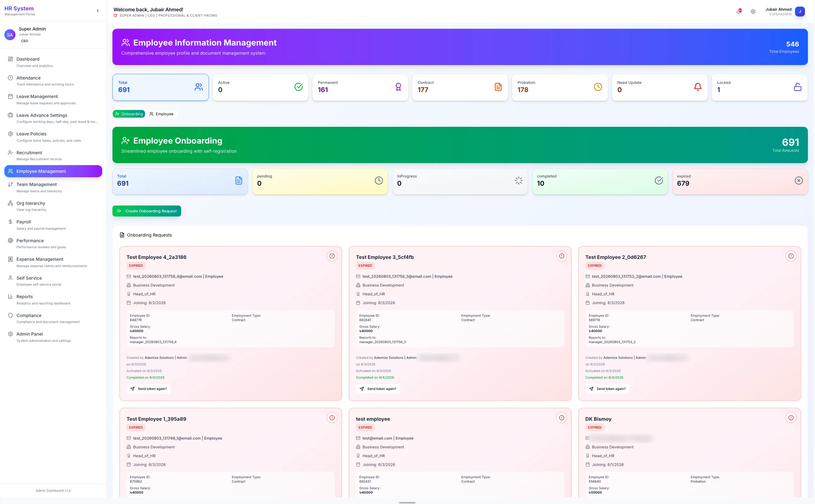
Task: Navigate to Leave Policies
Action: pyautogui.click(x=53, y=137)
